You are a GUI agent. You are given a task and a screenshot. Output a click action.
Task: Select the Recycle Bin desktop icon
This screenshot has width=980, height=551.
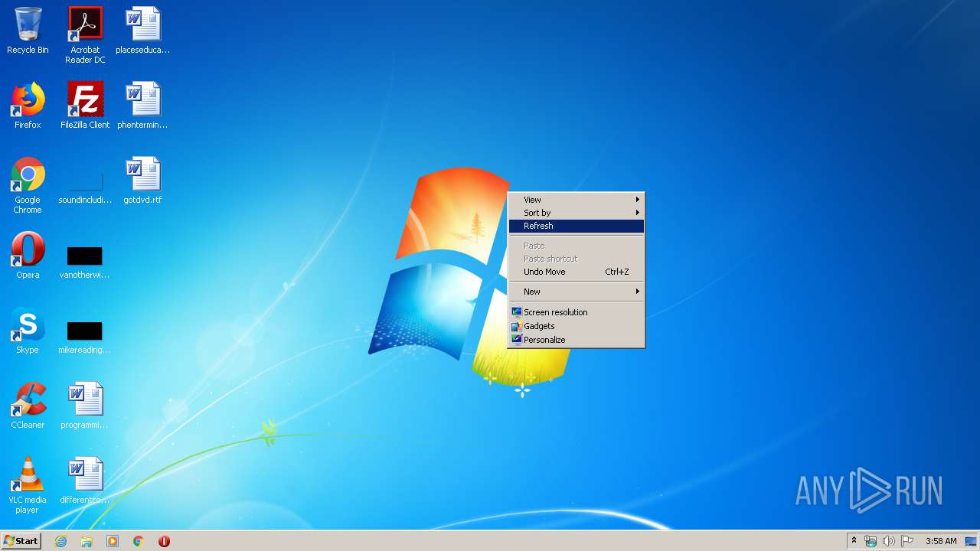pos(28,31)
